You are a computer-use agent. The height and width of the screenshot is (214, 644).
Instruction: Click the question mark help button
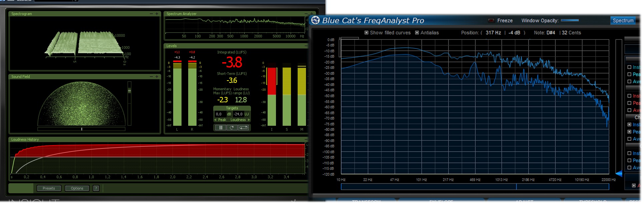[x=96, y=188]
